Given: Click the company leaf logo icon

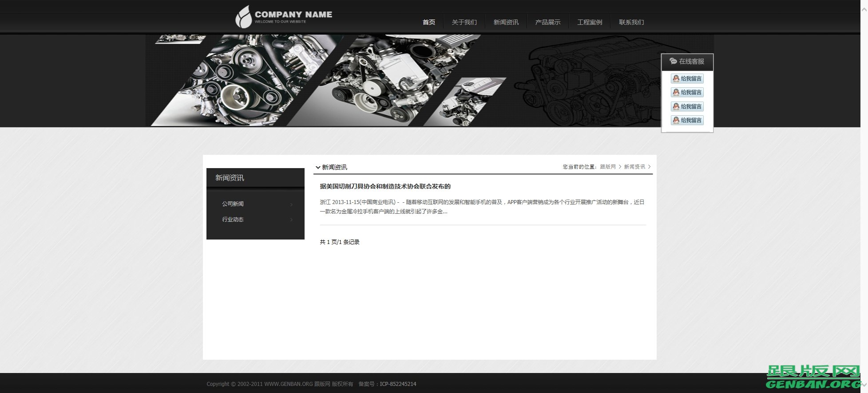Looking at the screenshot, I should 243,17.
